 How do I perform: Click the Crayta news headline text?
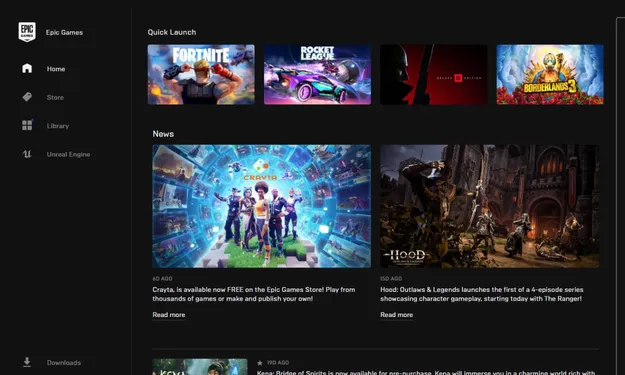254,294
